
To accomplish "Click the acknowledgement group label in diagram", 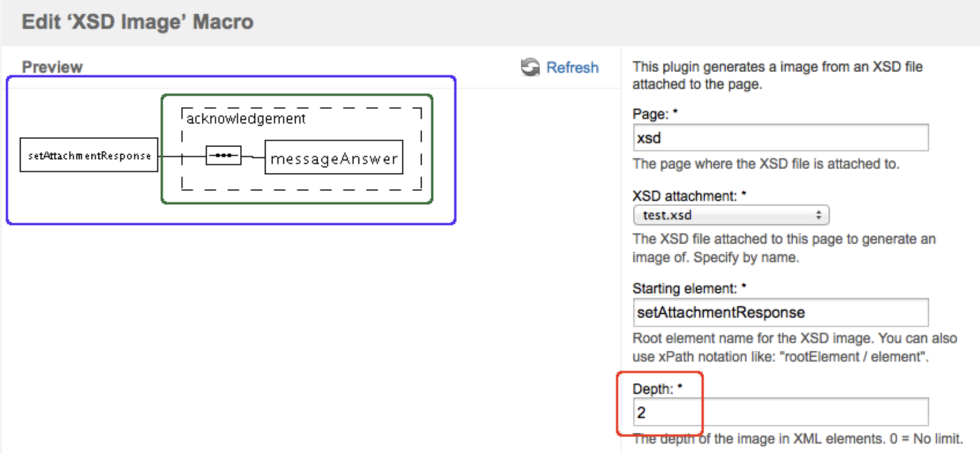I will (246, 118).
